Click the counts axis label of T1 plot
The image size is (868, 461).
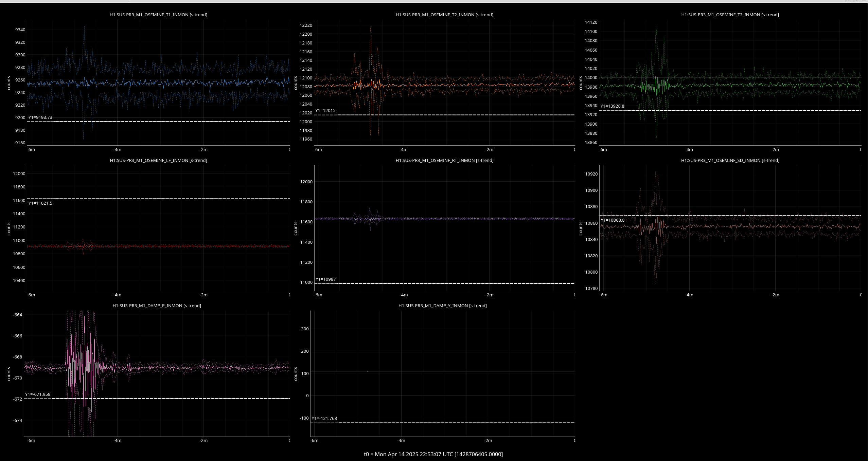9,83
